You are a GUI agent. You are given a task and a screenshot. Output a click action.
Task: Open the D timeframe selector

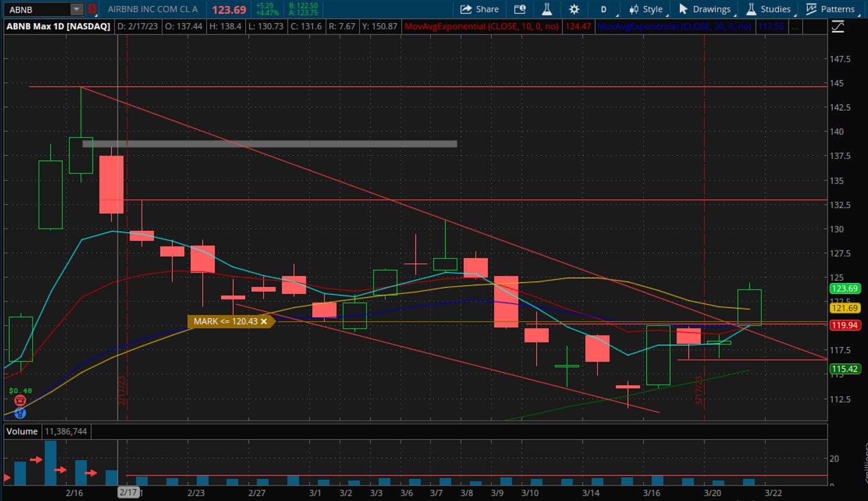coord(604,9)
